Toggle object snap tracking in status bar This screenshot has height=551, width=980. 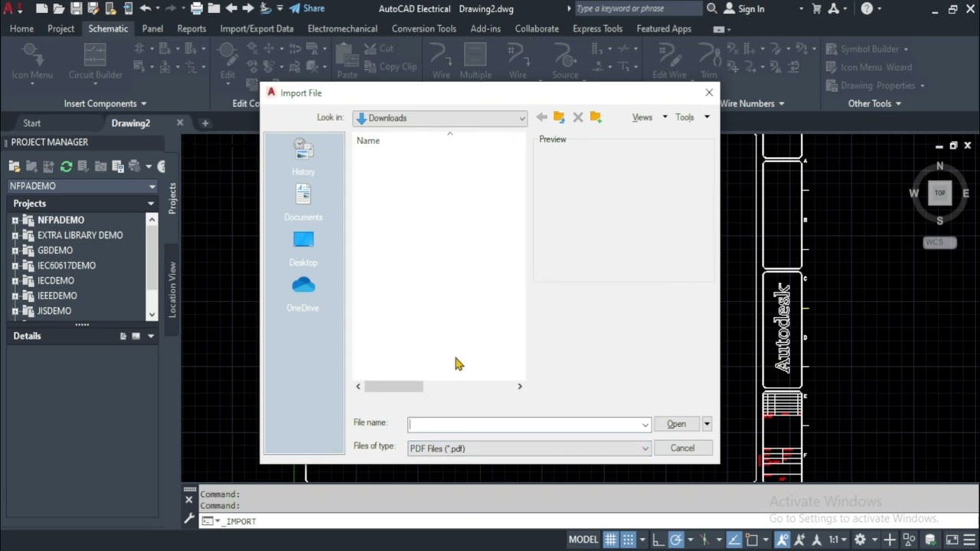tap(733, 540)
